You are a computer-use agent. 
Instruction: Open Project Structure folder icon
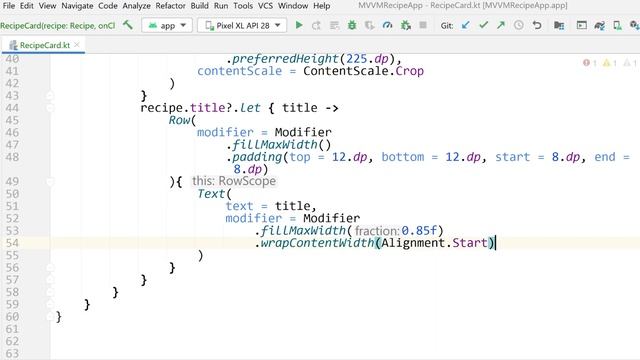(x=559, y=25)
